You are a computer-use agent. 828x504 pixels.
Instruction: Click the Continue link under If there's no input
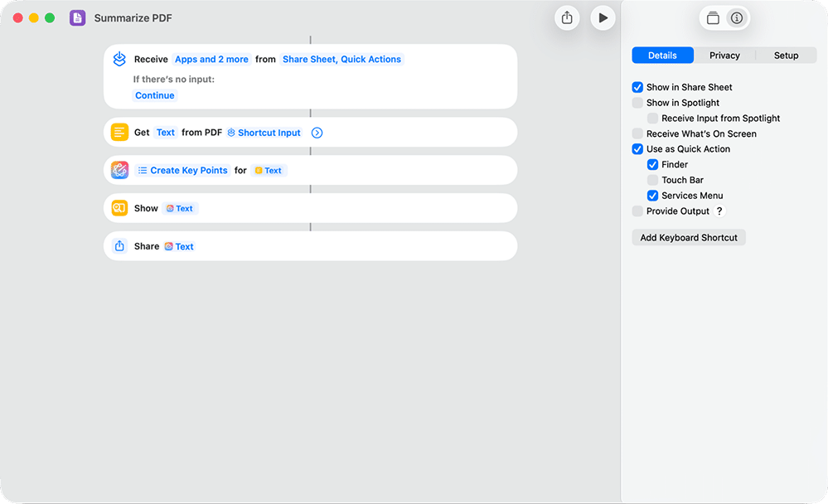click(154, 95)
